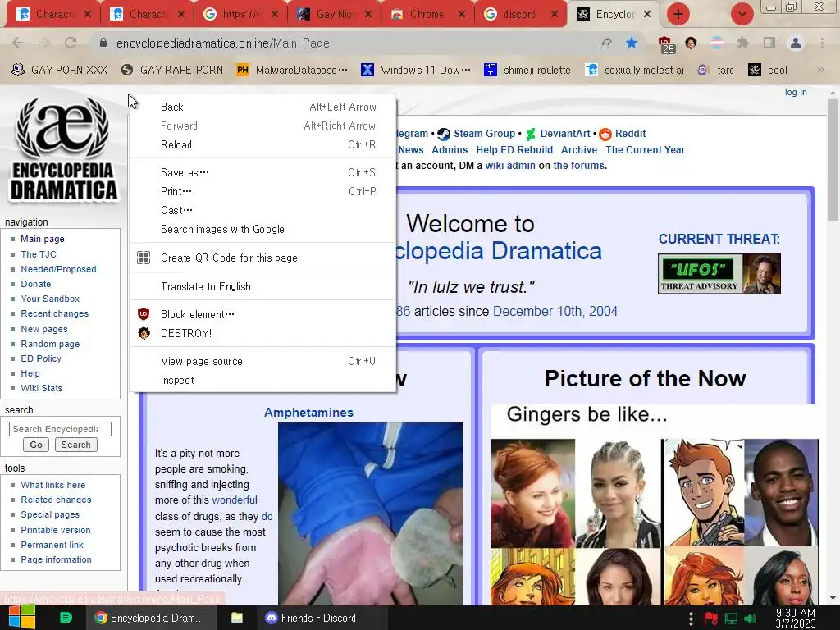Open Printable version link
840x630 pixels.
[56, 530]
